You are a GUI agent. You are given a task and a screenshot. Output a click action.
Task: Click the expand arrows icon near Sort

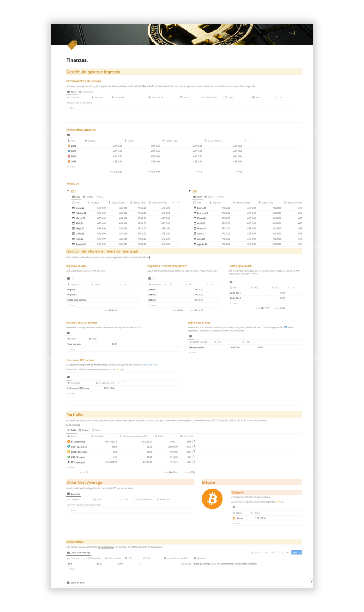(283, 553)
